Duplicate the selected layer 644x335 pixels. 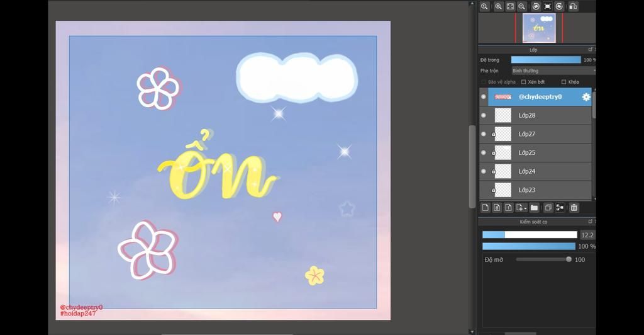548,208
